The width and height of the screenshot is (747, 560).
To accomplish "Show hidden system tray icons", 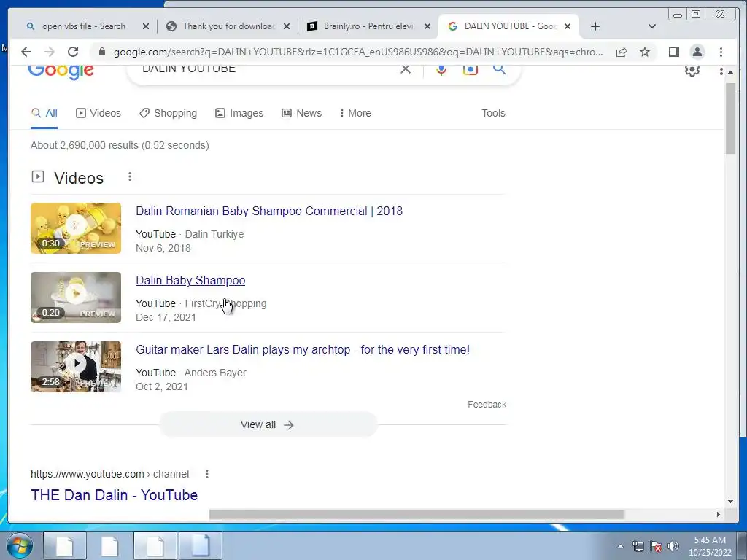I will click(x=620, y=546).
